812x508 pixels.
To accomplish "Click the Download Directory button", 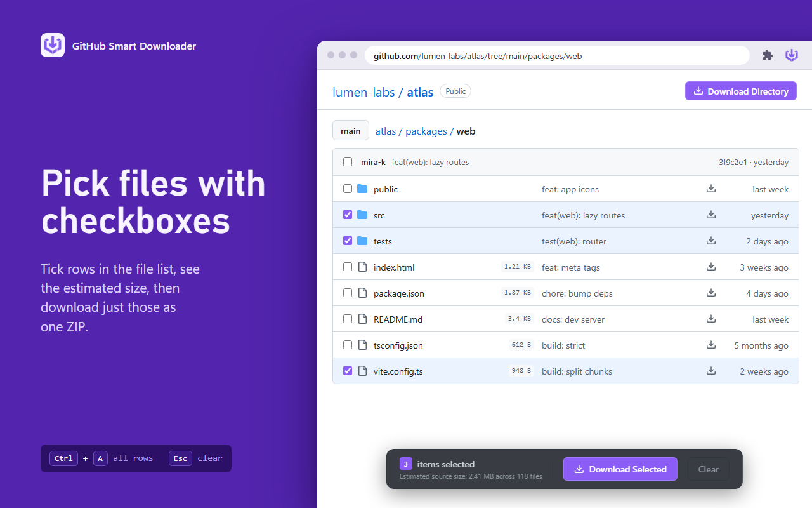I will pyautogui.click(x=741, y=91).
